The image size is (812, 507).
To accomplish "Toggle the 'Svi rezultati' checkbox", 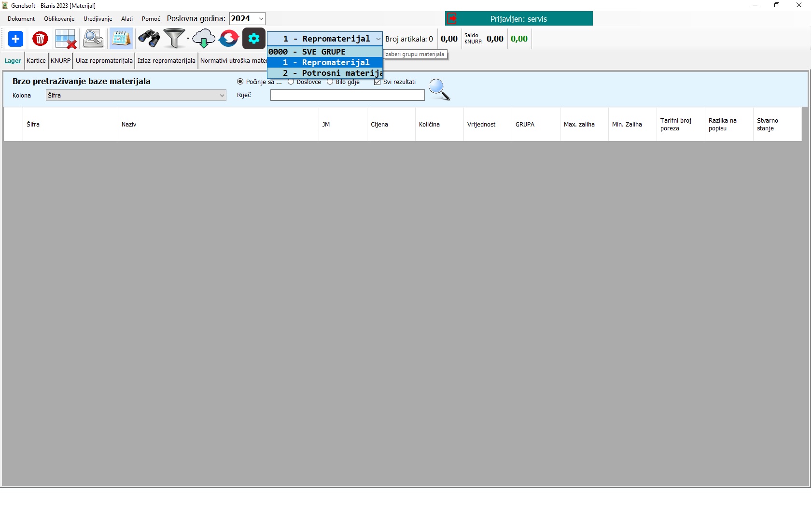I will click(x=378, y=82).
